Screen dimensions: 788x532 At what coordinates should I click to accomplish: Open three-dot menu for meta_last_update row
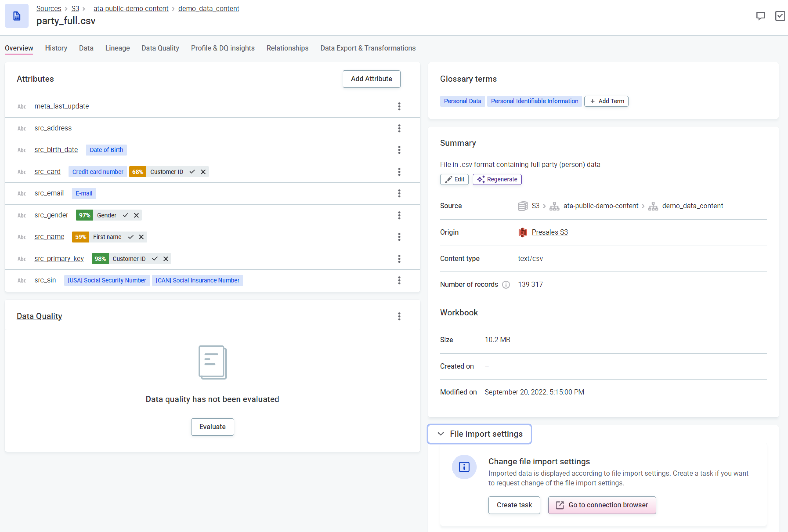click(399, 107)
